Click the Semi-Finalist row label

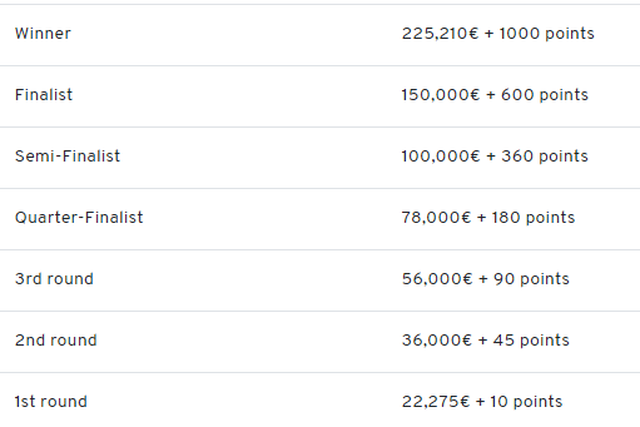point(67,156)
